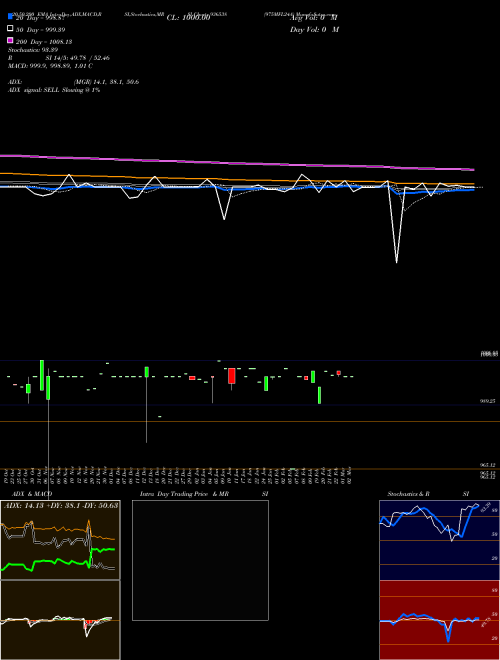This screenshot has width=500, height=660.
Task: Click the 'ADX & MACD' panel title
Action: pyautogui.click(x=32, y=494)
